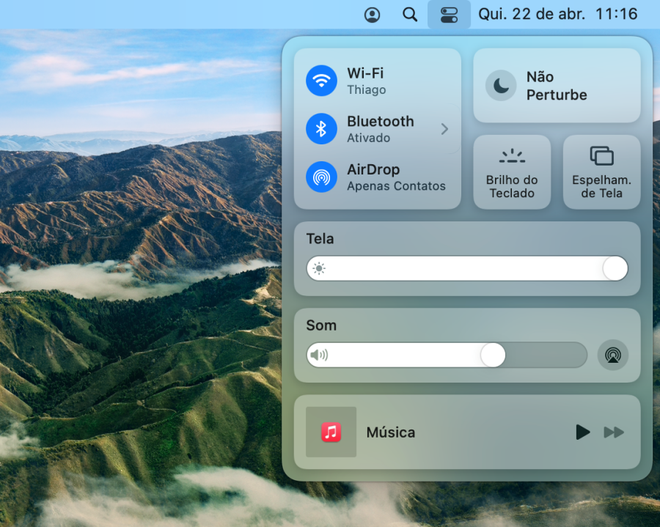Click the speaker icon on volume slider
This screenshot has width=660, height=527.
[x=319, y=355]
